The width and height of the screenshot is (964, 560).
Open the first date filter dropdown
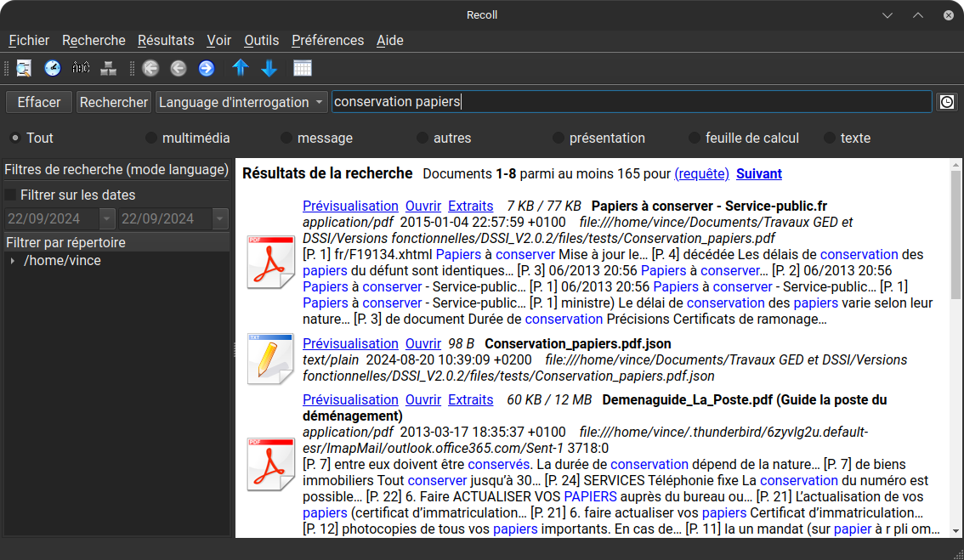point(106,218)
